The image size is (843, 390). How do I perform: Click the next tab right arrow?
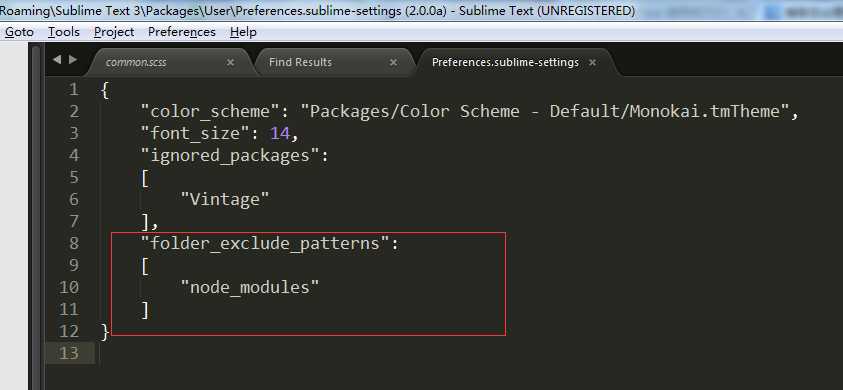tap(73, 60)
